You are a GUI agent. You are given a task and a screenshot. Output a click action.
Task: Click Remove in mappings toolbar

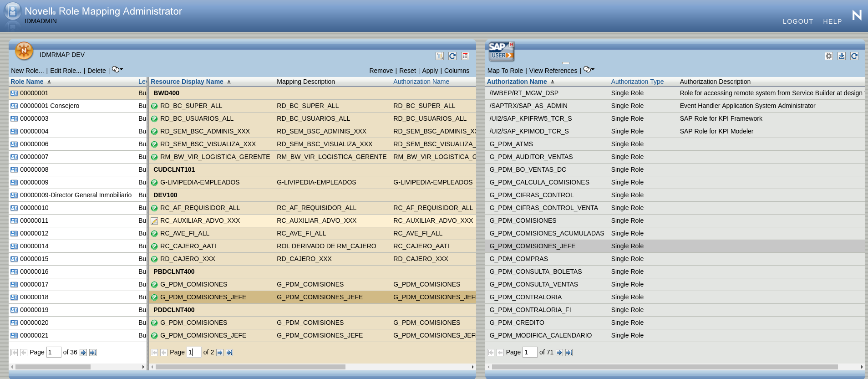(381, 71)
